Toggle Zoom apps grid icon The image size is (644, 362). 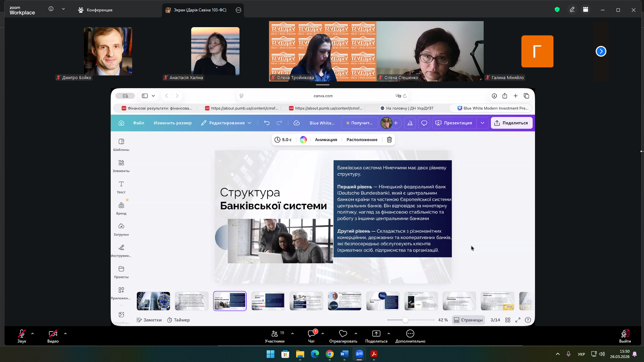point(586,10)
